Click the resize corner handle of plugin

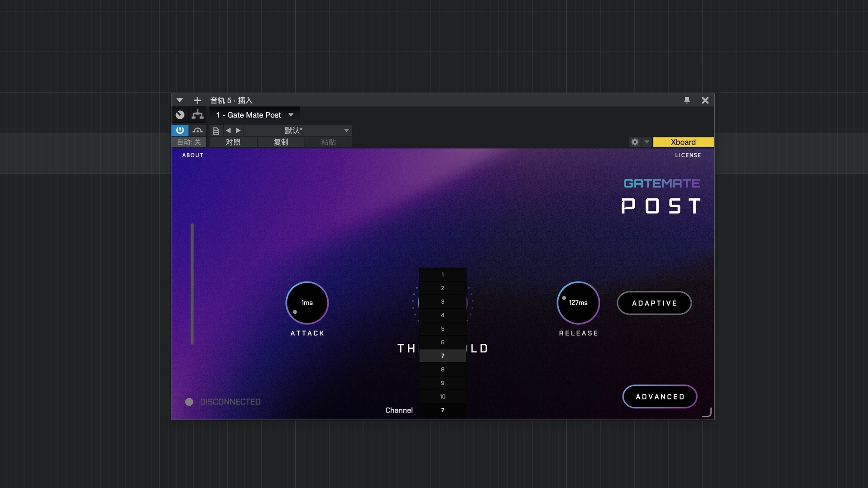(707, 412)
